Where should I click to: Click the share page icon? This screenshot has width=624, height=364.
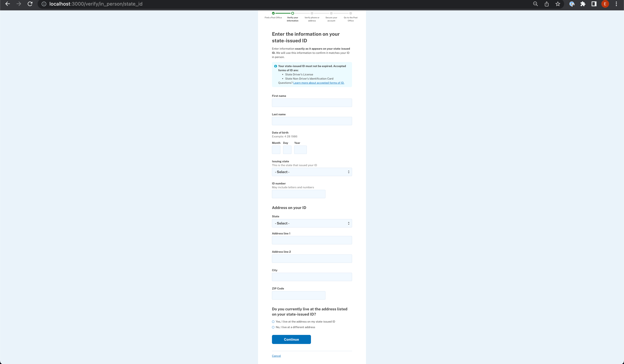coord(547,4)
